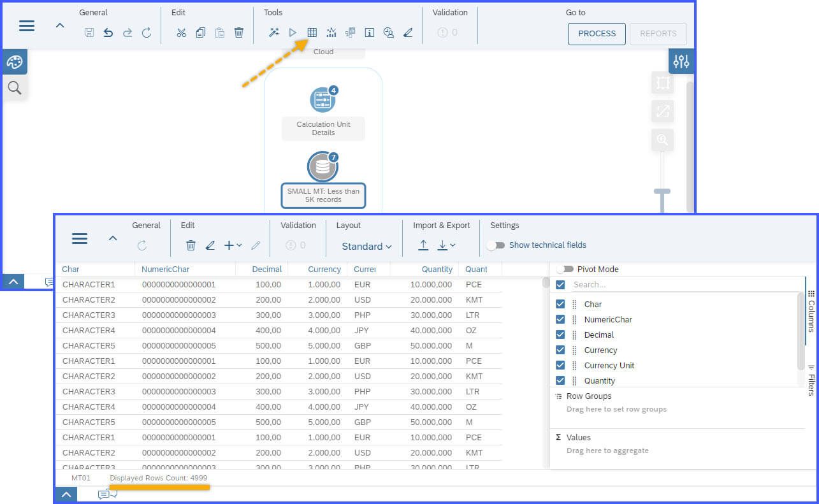The width and height of the screenshot is (819, 504).
Task: Click the PROCESS button
Action: click(597, 34)
